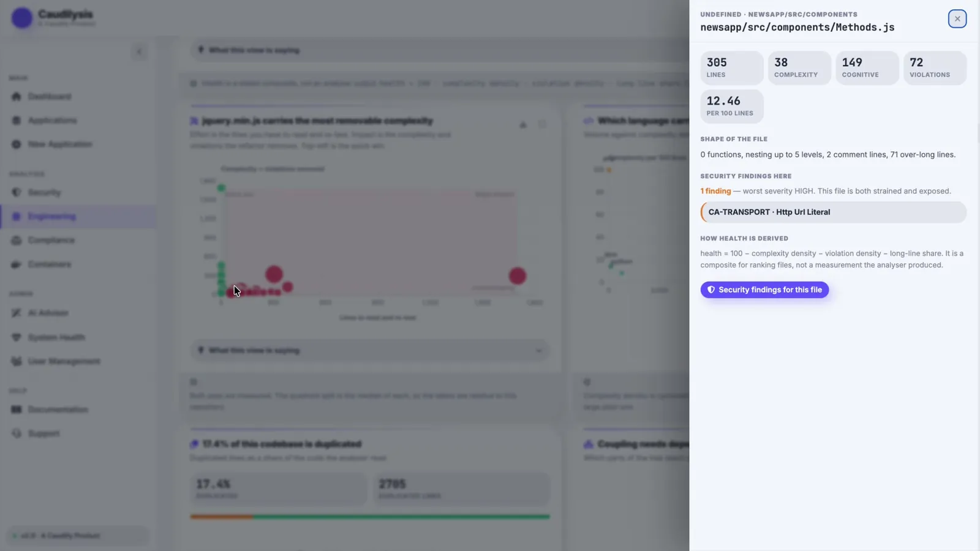Open Security findings for this file
This screenshot has width=980, height=551.
click(x=764, y=290)
